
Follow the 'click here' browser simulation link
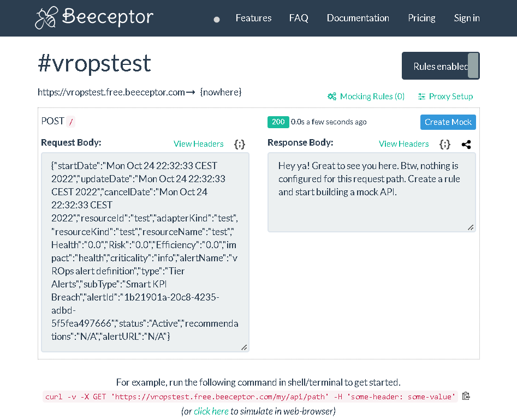(211, 411)
